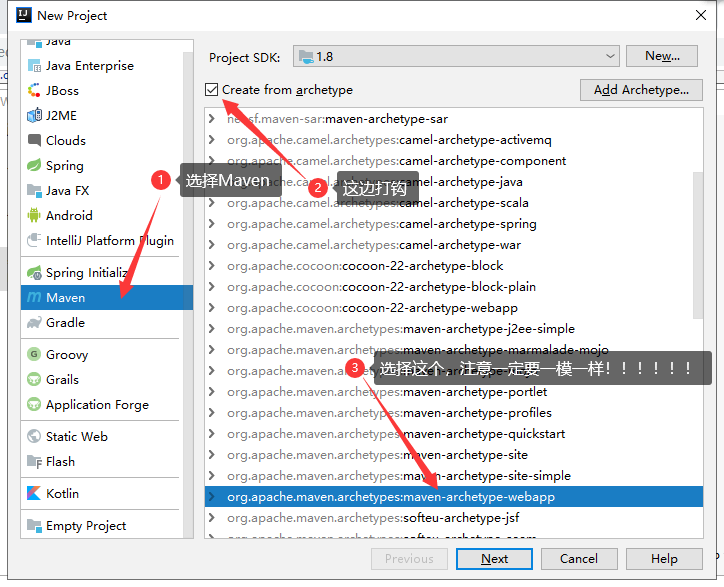Select Kotlin in project list
The image size is (724, 587).
102,493
